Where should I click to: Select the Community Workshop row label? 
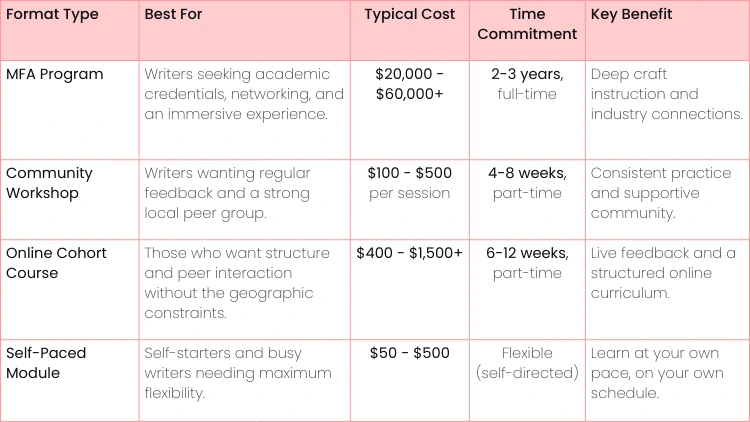point(49,183)
